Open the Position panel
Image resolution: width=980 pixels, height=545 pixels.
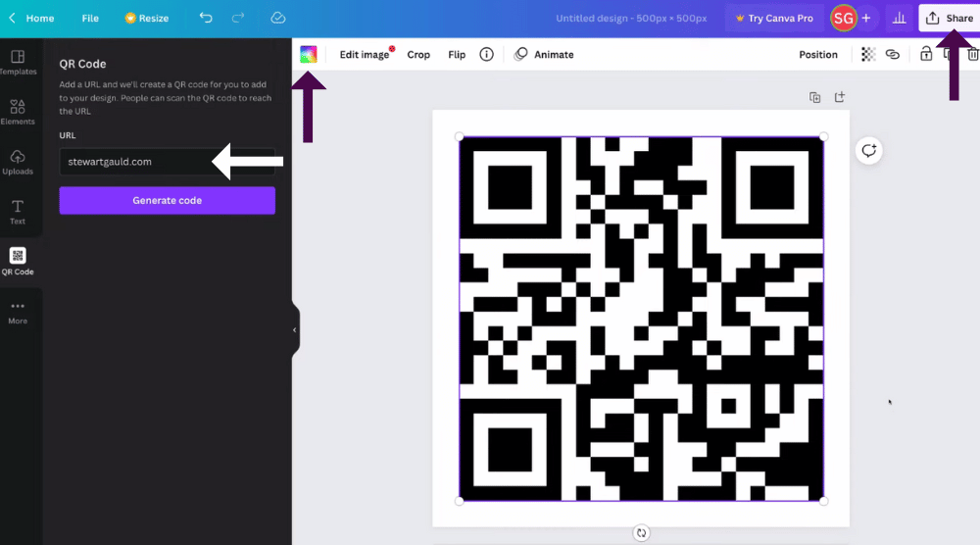pyautogui.click(x=817, y=54)
